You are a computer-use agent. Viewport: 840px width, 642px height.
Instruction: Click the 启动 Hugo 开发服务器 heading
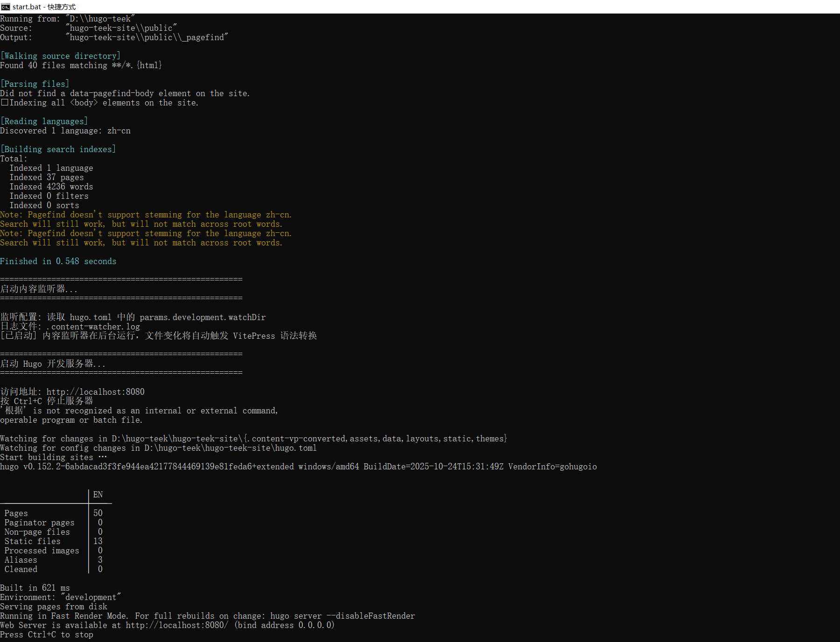pyautogui.click(x=53, y=364)
